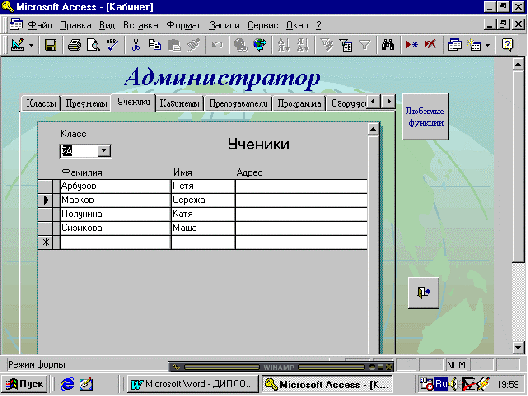This screenshot has height=396, width=528.
Task: Click the Любимые функции button
Action: coord(425,117)
